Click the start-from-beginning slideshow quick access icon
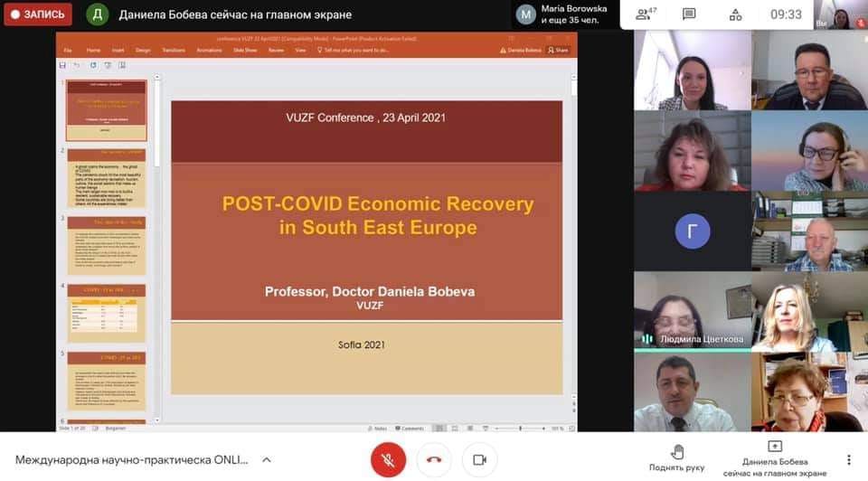Viewport: 868px width, 481px height. [108, 65]
